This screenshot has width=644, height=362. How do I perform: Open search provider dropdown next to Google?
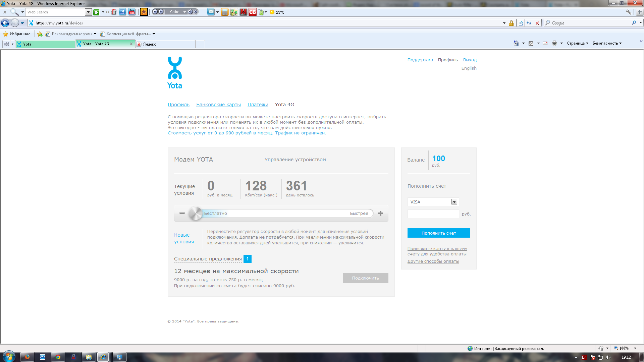pyautogui.click(x=641, y=23)
